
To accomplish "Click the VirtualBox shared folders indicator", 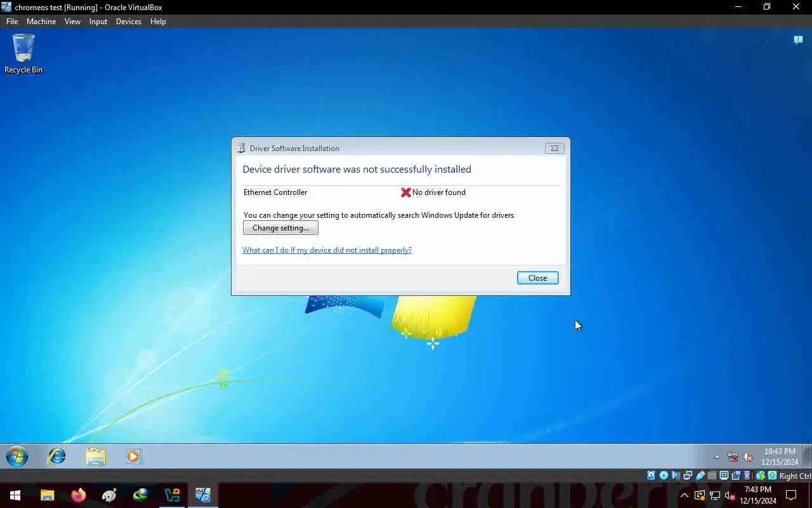I will [x=712, y=476].
